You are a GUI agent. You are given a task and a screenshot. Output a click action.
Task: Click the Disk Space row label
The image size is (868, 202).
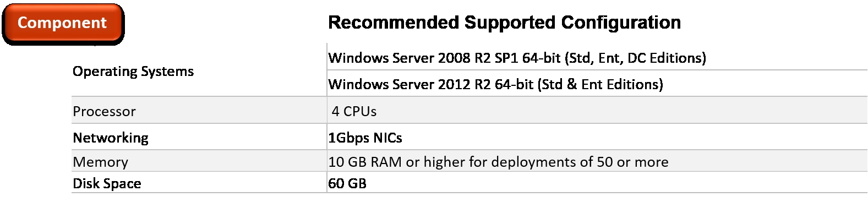click(107, 183)
